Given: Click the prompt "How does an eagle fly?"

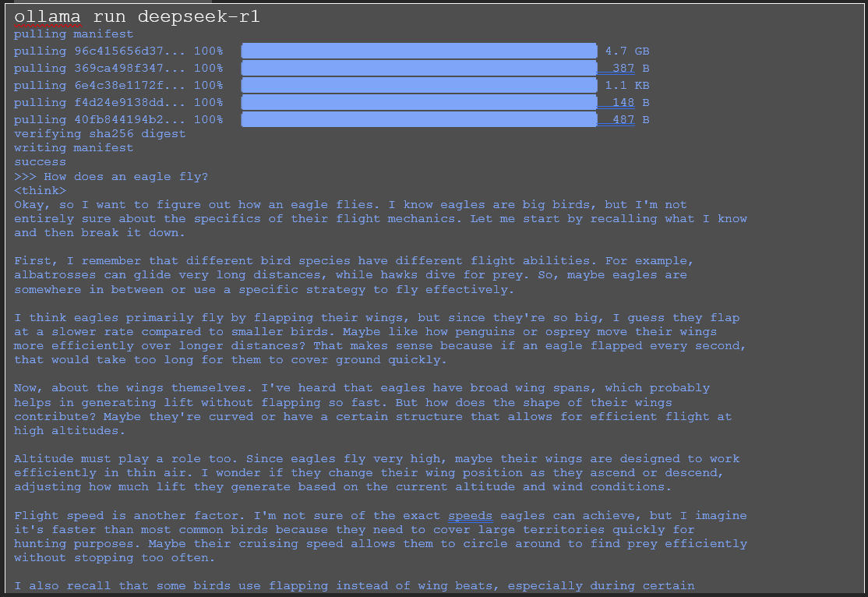Looking at the screenshot, I should pyautogui.click(x=126, y=177).
